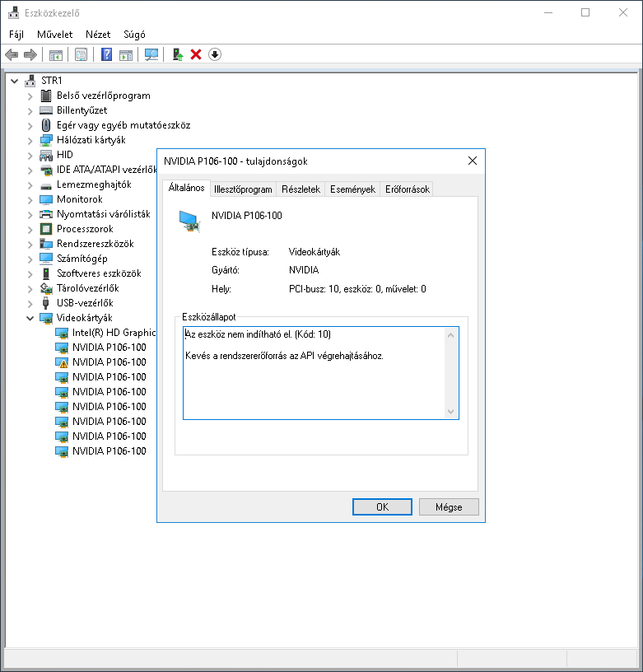Switch to the Általános tab

coord(186,188)
